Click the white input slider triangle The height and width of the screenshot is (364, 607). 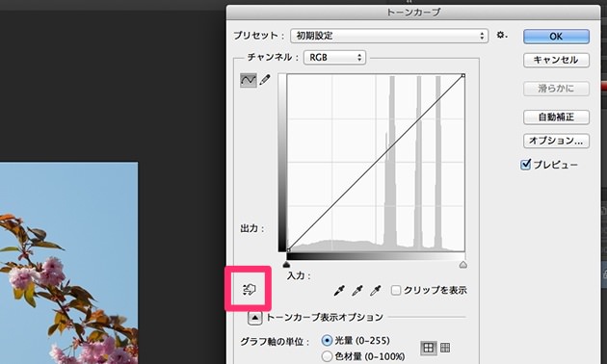[x=463, y=265]
